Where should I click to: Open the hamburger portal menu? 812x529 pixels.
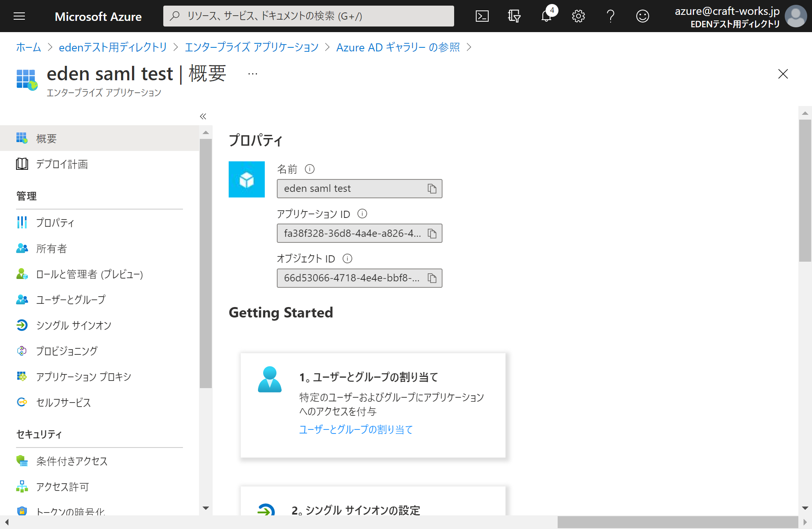coord(19,16)
